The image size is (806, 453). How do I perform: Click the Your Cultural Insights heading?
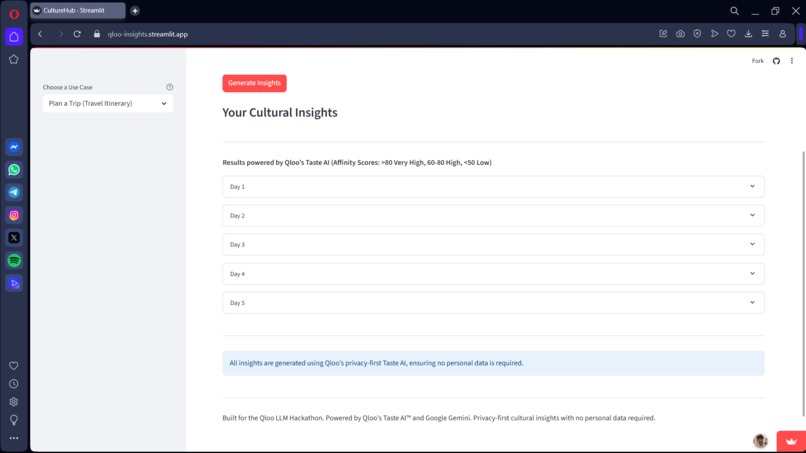coord(280,113)
